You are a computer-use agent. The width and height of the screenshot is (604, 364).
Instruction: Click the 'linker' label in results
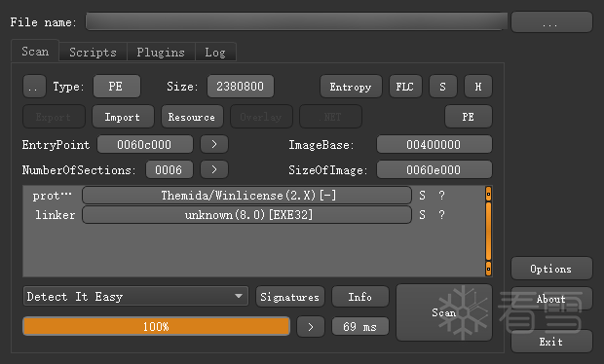click(x=56, y=215)
